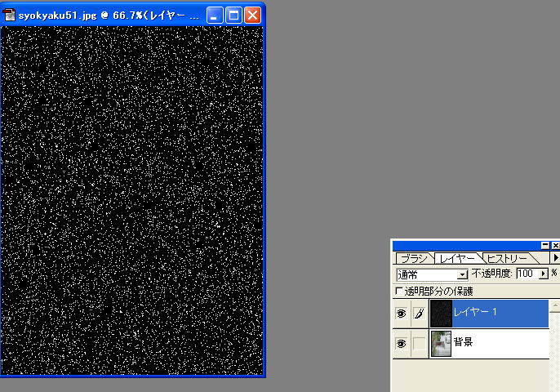Screen dimensions: 560x392
Task: Toggle visibility of the 背景 layer
Action: [x=401, y=344]
